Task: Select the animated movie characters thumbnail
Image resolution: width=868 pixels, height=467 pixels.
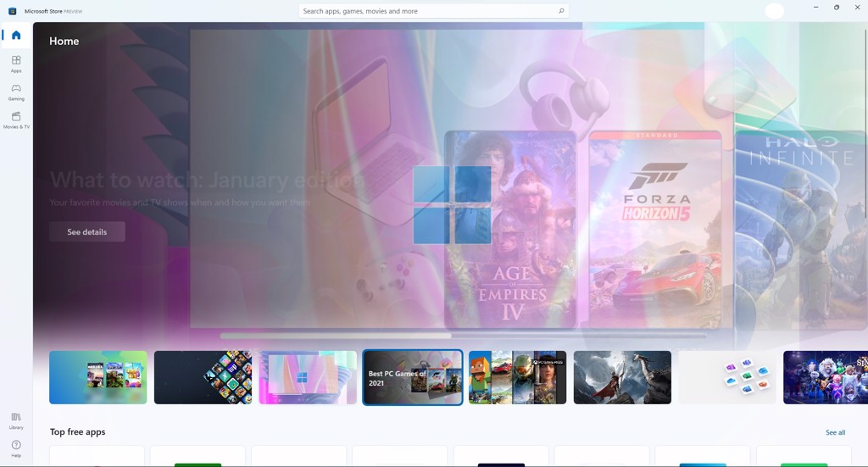Action: click(826, 377)
